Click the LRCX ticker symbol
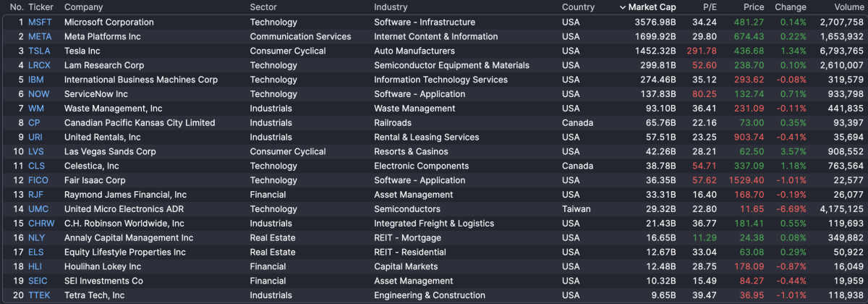Screen dimensions: 868x304 (x=39, y=65)
